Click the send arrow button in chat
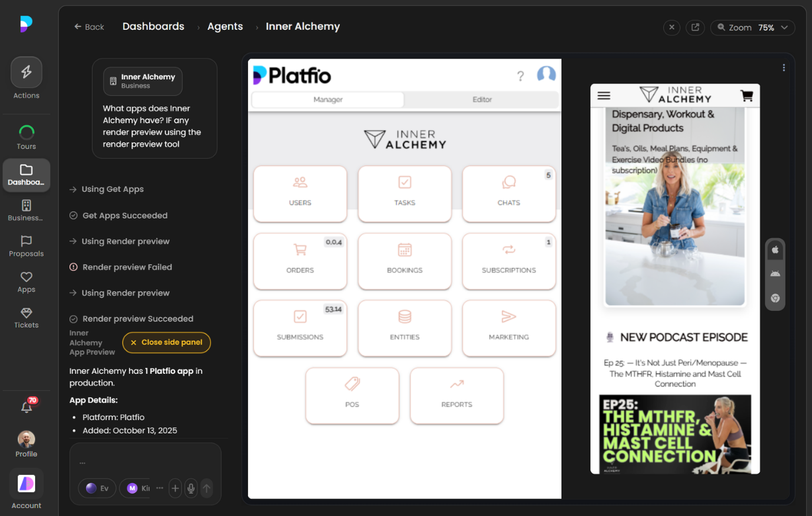This screenshot has width=812, height=516. 206,488
